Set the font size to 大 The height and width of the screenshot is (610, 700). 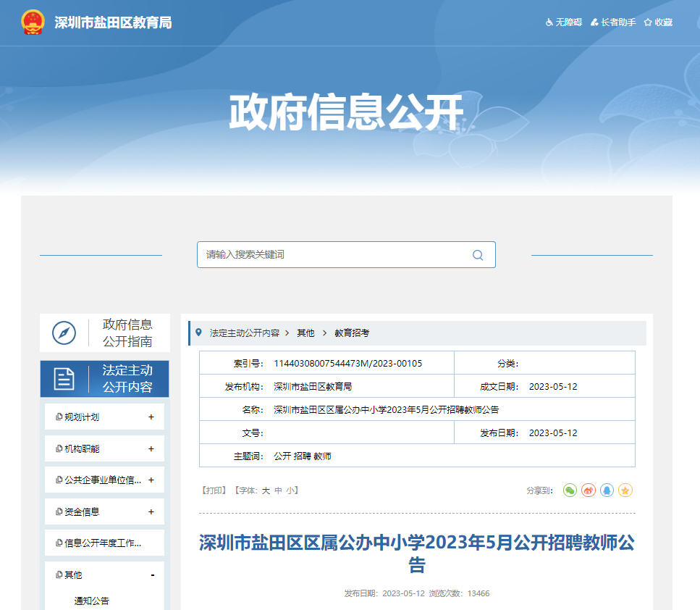(266, 490)
